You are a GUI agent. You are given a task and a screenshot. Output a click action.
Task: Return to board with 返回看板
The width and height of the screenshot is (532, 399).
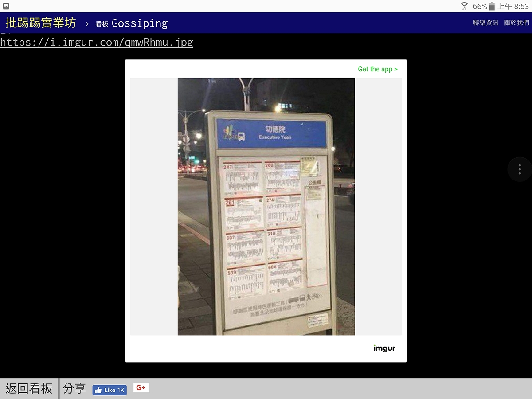(29, 389)
